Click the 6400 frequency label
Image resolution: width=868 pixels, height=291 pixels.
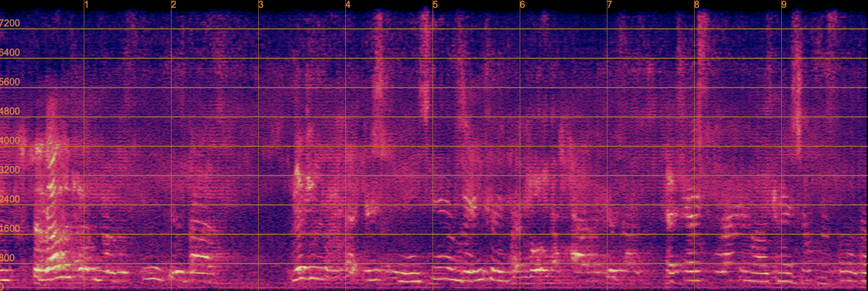10,53
